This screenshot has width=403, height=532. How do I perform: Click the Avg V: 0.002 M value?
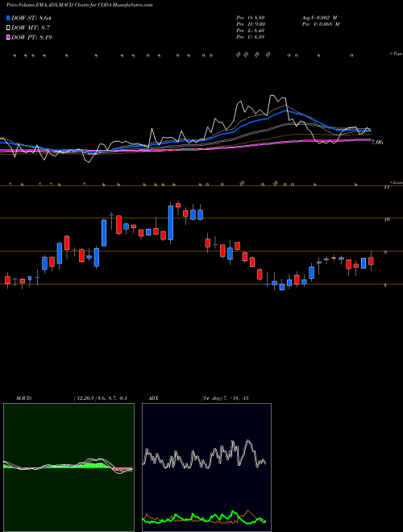tap(320, 17)
